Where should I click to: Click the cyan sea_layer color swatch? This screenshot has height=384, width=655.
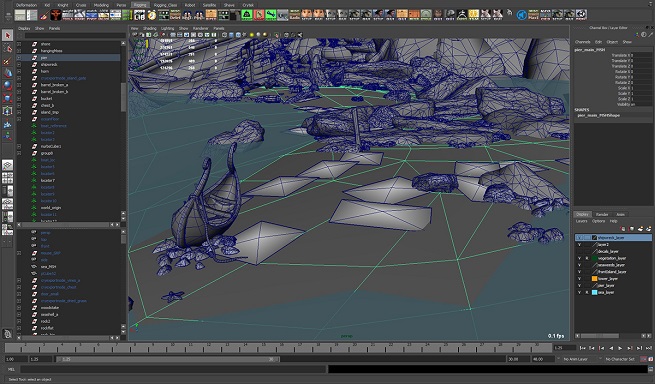[594, 292]
